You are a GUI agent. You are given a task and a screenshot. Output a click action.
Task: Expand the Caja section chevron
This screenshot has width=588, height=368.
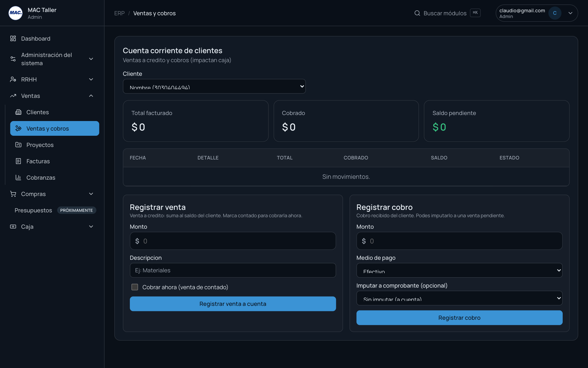(x=91, y=227)
